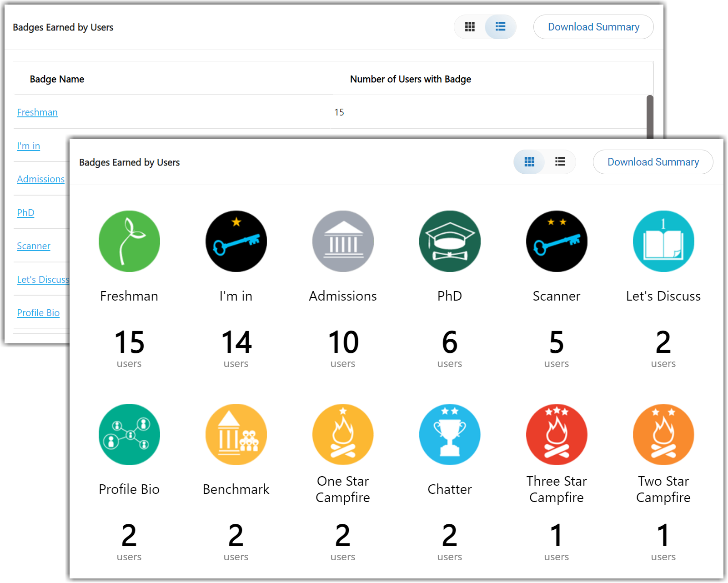728x583 pixels.
Task: Click the Benchmark label text
Action: pos(236,489)
